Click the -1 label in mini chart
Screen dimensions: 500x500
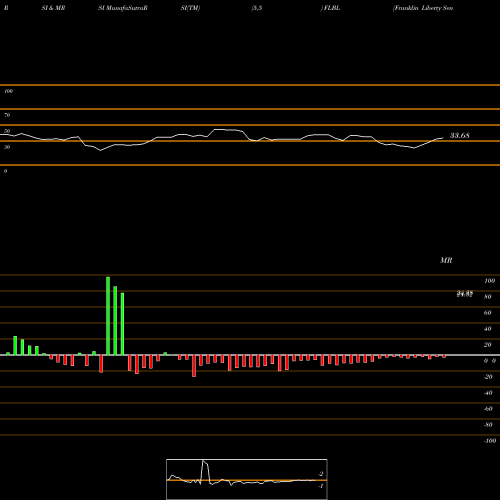coord(320,486)
